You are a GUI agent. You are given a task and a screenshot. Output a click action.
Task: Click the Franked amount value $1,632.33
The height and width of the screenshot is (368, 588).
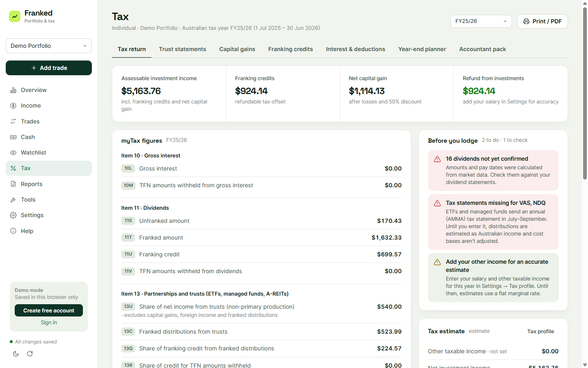[387, 238]
